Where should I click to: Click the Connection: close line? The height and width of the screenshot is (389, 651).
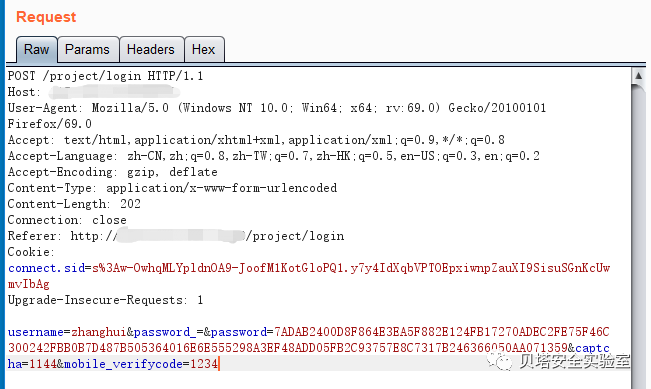point(67,220)
